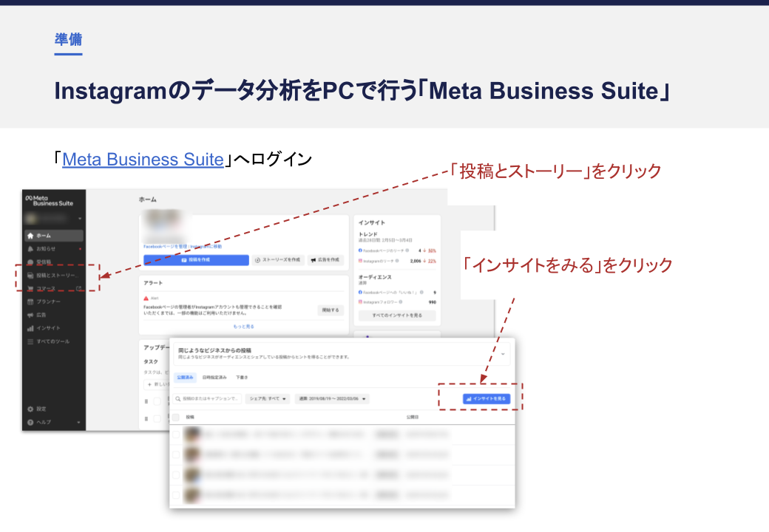This screenshot has width=769, height=532.
Task: Click the Instagram icon beside Instagramフォロワー
Action: pyautogui.click(x=361, y=301)
